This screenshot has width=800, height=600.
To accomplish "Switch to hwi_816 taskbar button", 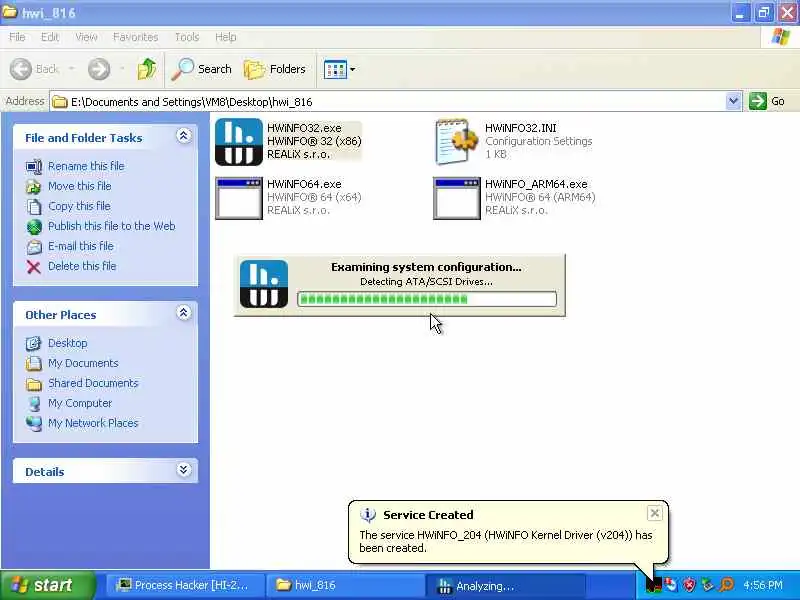I will pos(345,585).
